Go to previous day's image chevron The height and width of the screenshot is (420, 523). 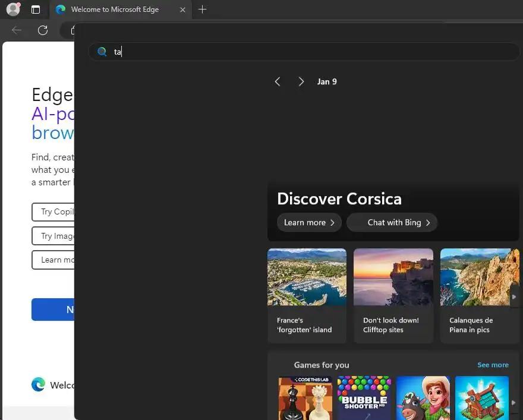click(278, 81)
